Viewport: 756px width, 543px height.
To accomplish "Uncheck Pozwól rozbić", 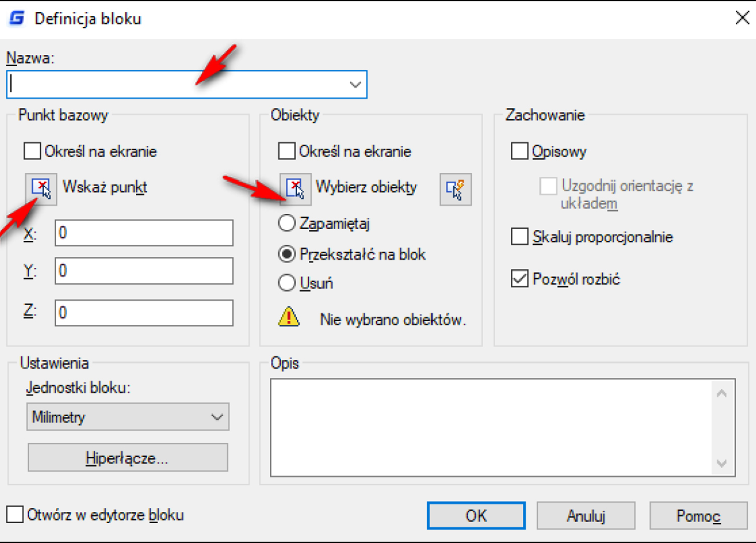I will (x=519, y=278).
